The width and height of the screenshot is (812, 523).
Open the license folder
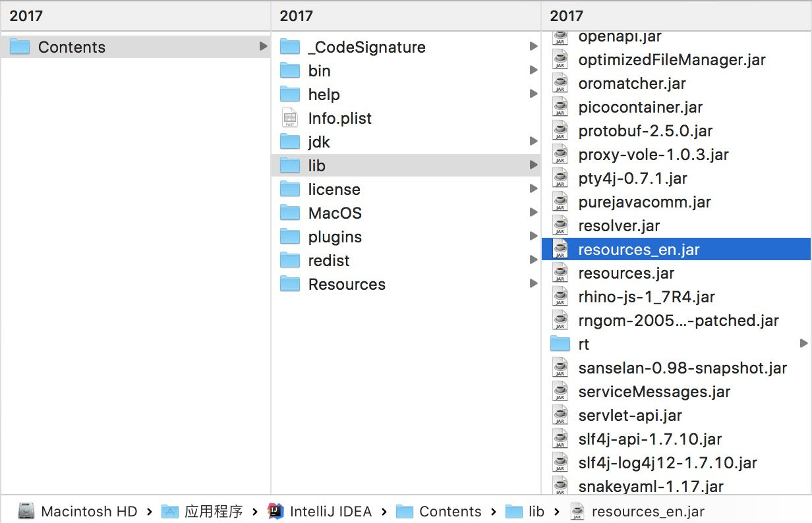(x=334, y=189)
